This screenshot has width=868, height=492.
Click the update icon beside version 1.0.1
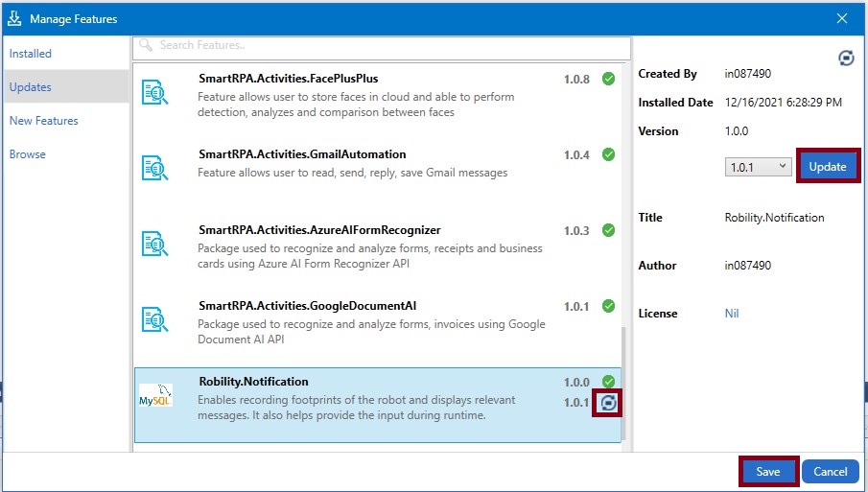coord(607,404)
